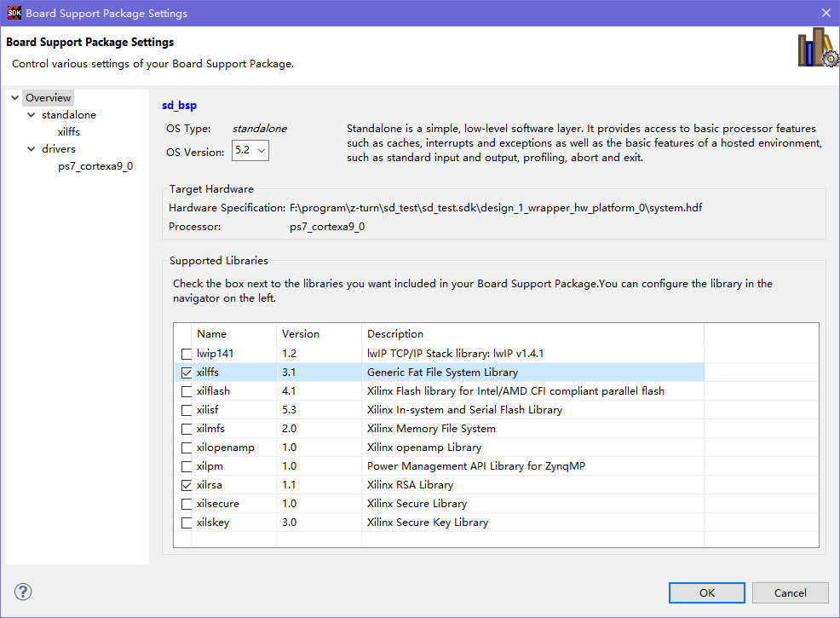Viewport: 840px width, 618px height.
Task: Select standalone in the navigator tree
Action: click(69, 115)
